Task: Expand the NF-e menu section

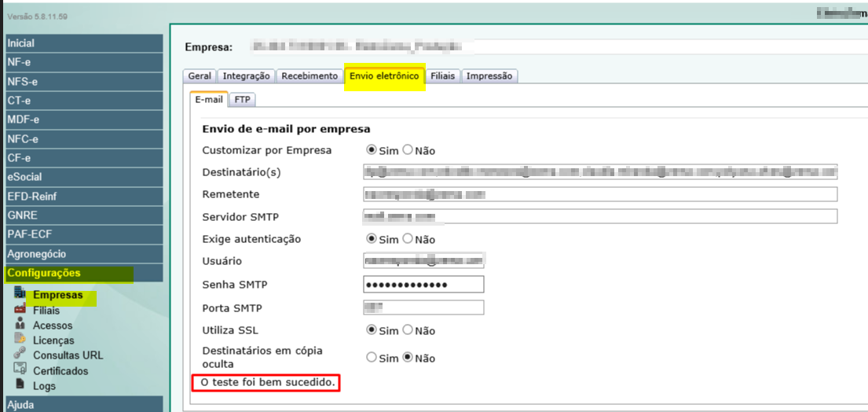Action: [84, 63]
